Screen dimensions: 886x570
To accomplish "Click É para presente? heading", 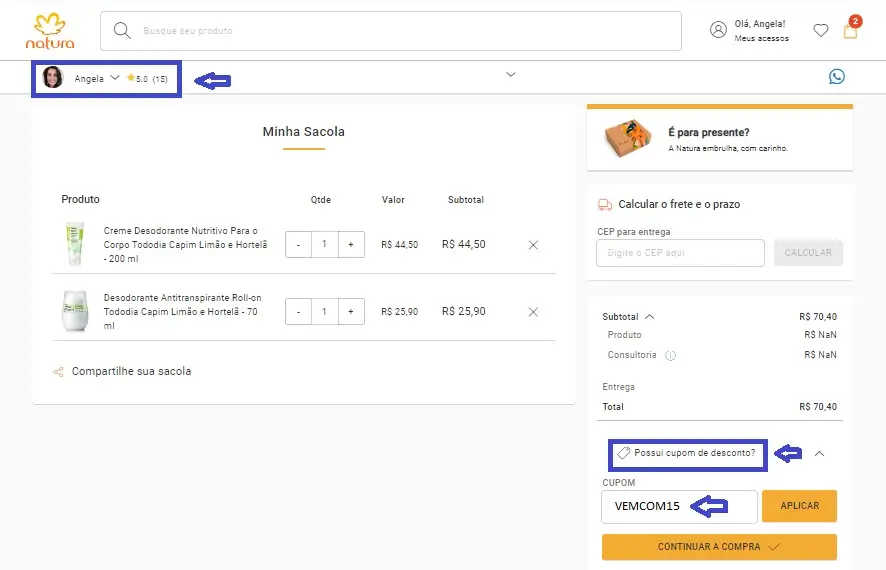I will pos(709,132).
